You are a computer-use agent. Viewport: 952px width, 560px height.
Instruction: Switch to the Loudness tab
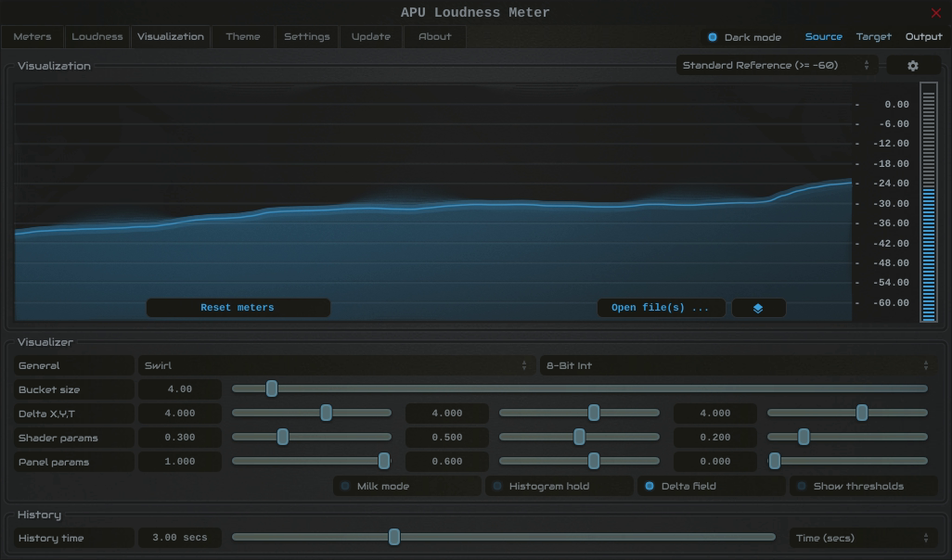97,36
